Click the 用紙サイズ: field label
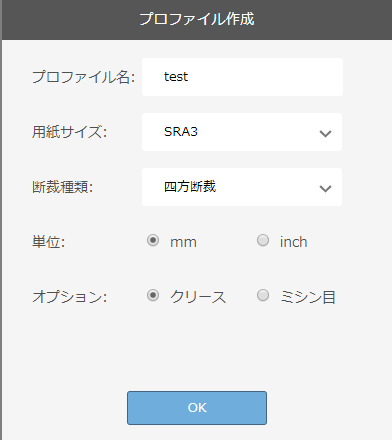 click(69, 132)
